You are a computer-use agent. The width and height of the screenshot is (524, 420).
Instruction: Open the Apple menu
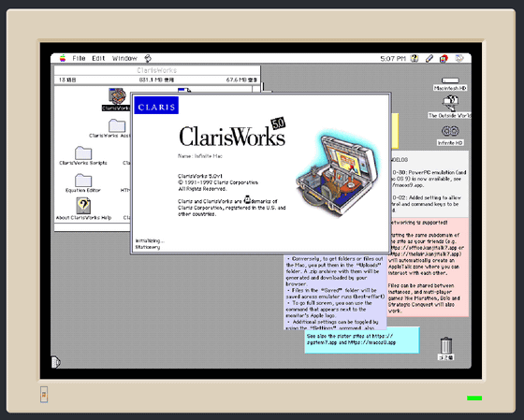[63, 59]
